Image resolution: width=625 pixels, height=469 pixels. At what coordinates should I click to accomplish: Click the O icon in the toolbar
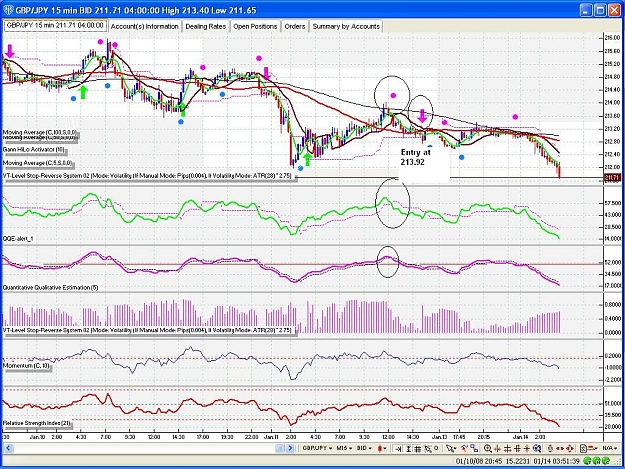click(x=436, y=448)
